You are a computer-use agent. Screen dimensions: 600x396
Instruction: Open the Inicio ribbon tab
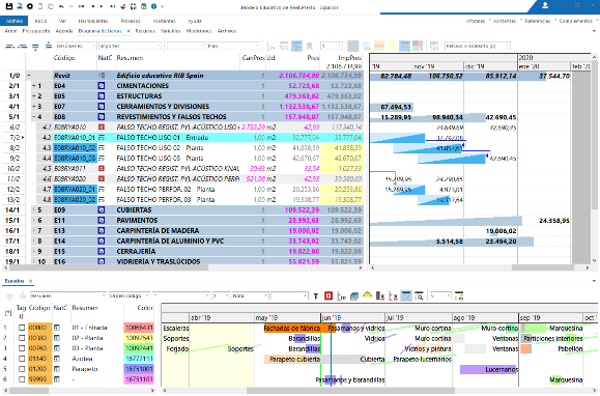point(41,21)
